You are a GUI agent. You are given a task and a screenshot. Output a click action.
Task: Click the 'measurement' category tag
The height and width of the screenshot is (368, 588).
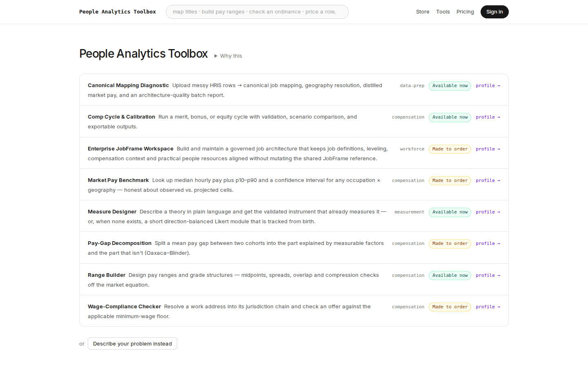pos(410,212)
